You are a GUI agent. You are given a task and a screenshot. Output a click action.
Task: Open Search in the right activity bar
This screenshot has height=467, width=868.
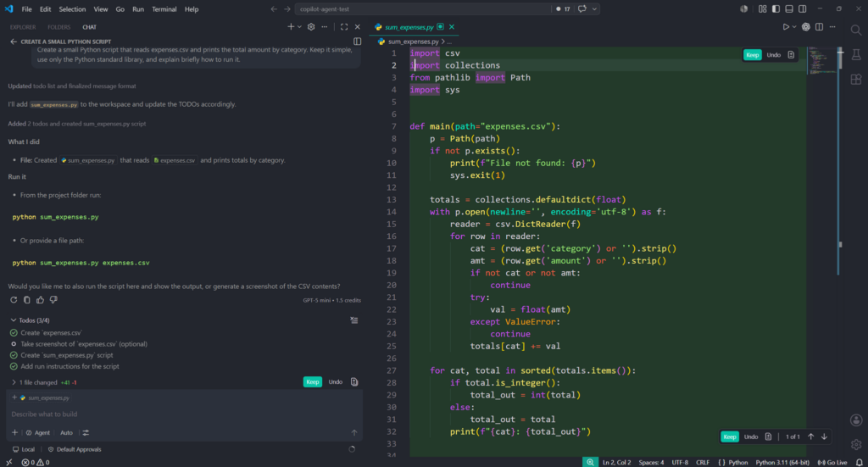856,30
